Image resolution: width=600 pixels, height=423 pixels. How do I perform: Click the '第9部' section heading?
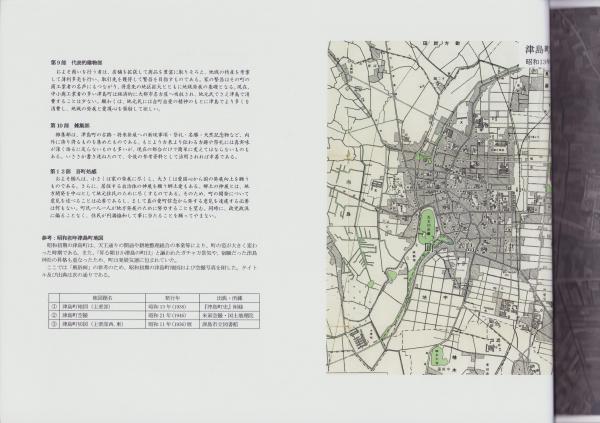76,62
